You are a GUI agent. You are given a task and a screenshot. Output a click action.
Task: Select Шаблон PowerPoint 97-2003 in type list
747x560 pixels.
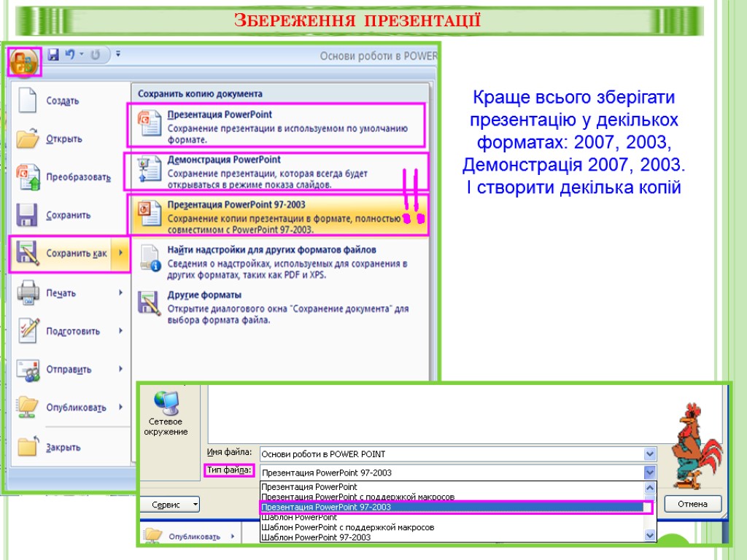[452, 537]
